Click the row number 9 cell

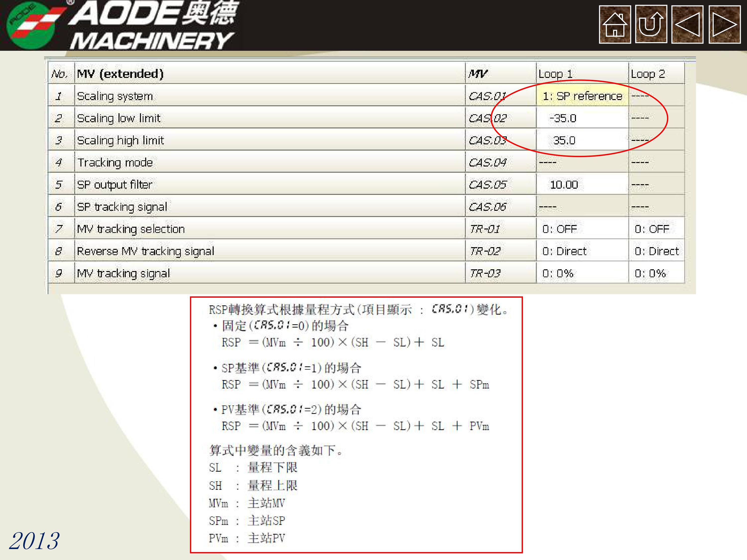pyautogui.click(x=61, y=273)
